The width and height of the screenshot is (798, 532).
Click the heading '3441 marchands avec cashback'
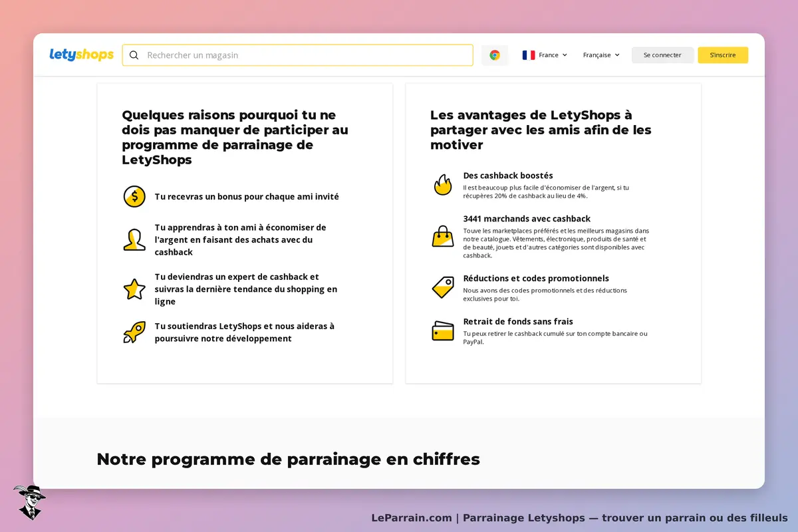(x=527, y=219)
